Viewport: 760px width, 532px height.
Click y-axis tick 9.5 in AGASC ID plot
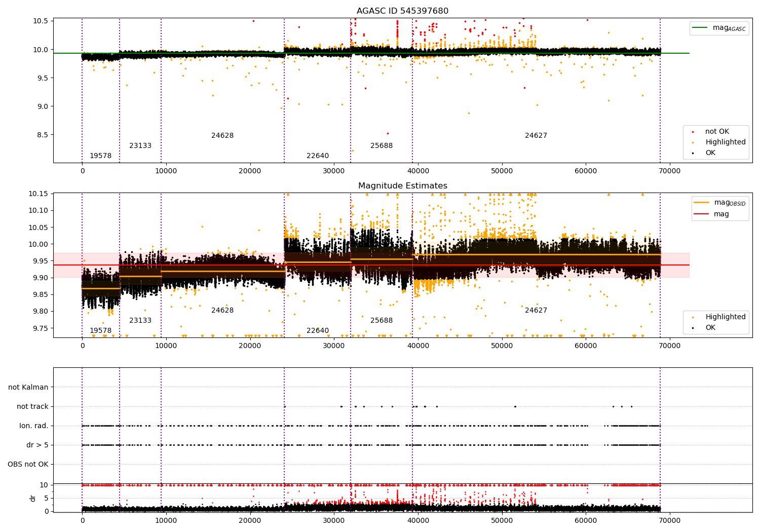44,78
